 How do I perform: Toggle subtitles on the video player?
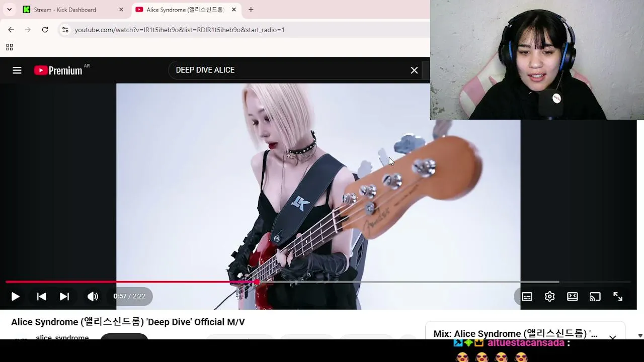point(527,297)
